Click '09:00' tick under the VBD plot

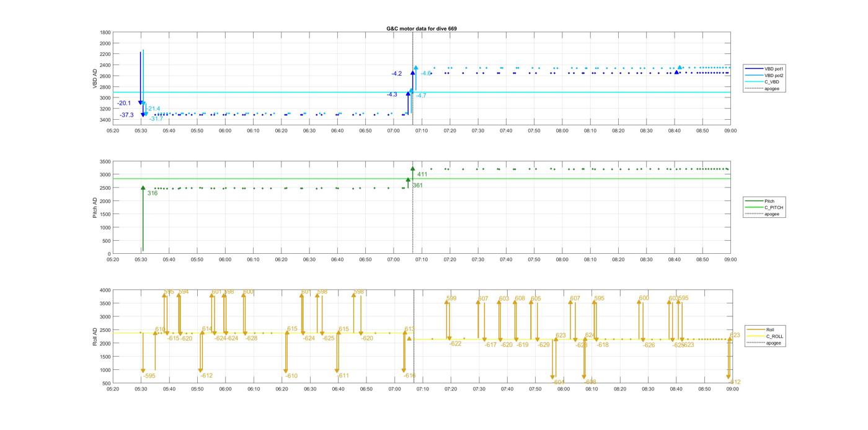click(731, 131)
